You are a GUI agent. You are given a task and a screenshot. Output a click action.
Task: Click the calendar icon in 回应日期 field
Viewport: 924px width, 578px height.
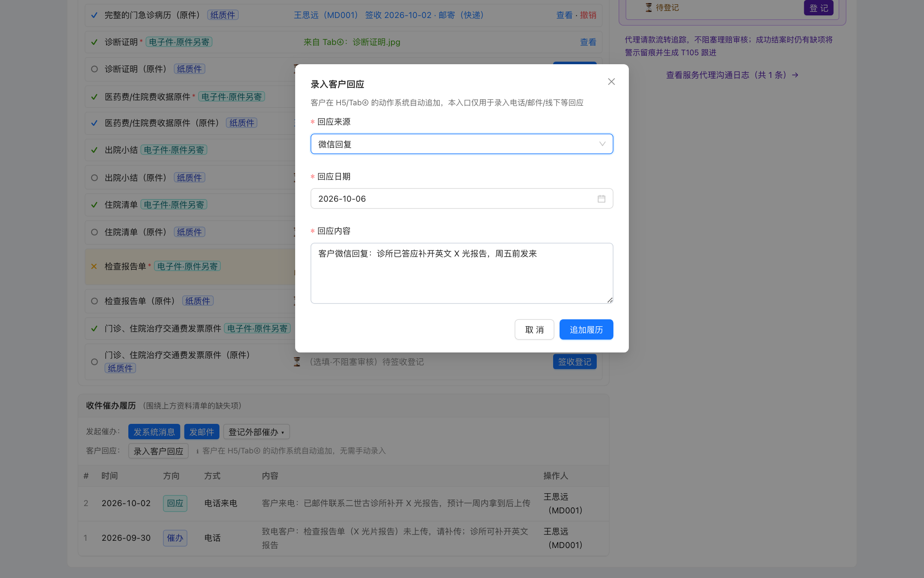[x=601, y=199]
